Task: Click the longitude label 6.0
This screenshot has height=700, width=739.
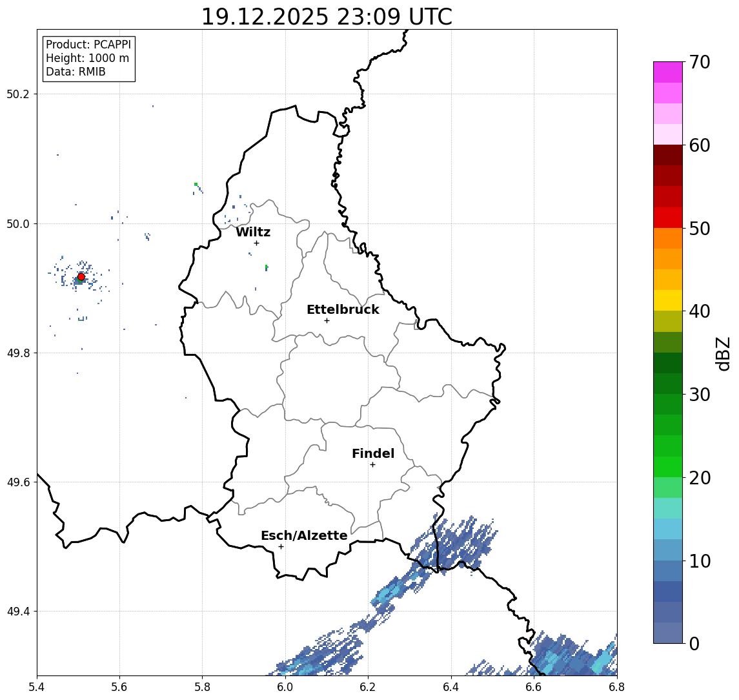Action: click(x=285, y=687)
